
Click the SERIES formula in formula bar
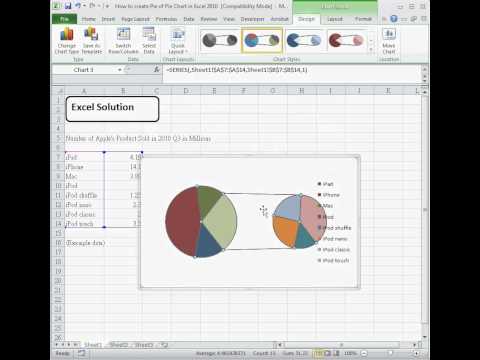(237, 70)
